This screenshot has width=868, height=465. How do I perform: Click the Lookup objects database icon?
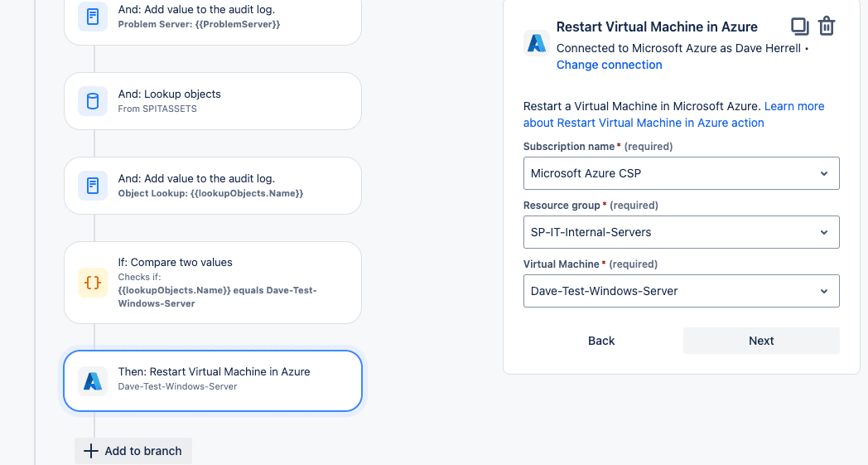93,101
